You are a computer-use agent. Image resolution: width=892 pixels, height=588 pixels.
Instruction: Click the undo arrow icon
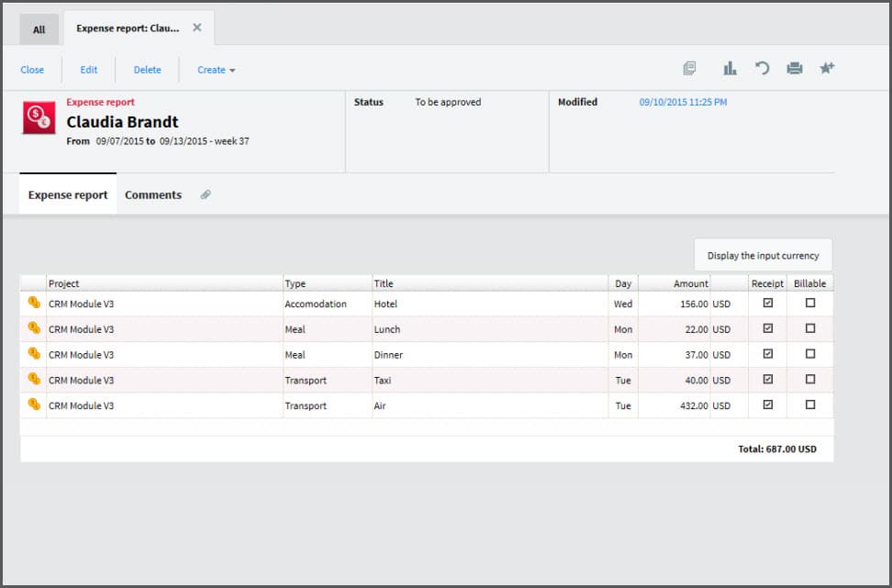pyautogui.click(x=762, y=69)
